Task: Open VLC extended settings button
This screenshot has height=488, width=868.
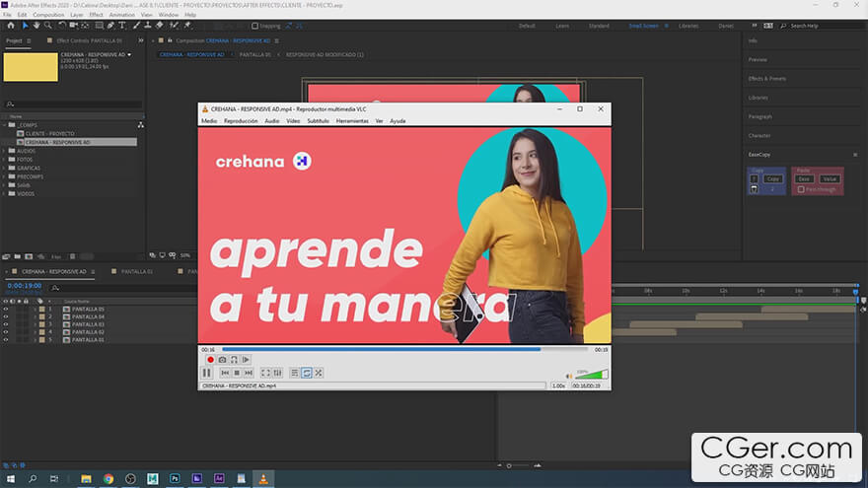Action: (278, 373)
